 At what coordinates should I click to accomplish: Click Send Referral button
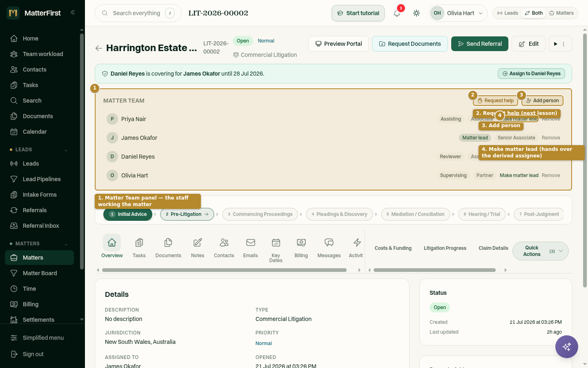[480, 44]
